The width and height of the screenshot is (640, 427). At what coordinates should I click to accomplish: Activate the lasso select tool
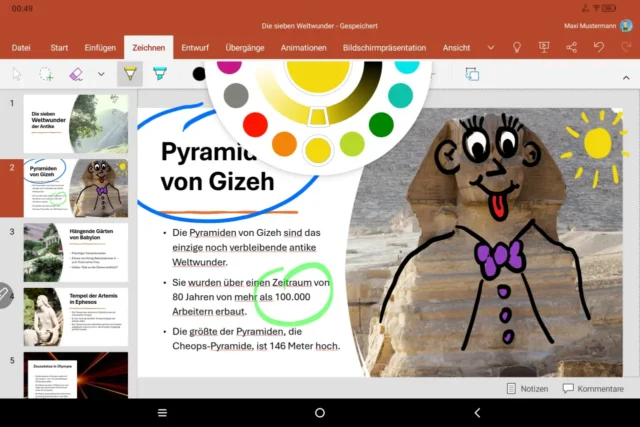tap(47, 74)
